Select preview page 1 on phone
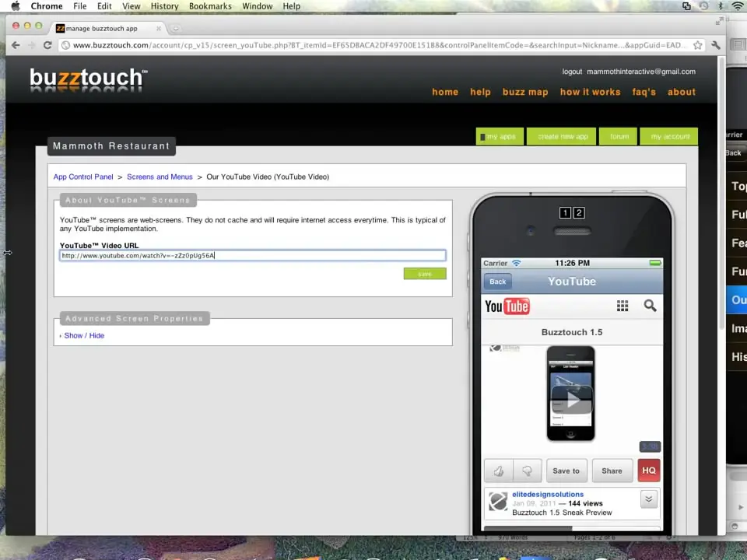 coord(565,213)
